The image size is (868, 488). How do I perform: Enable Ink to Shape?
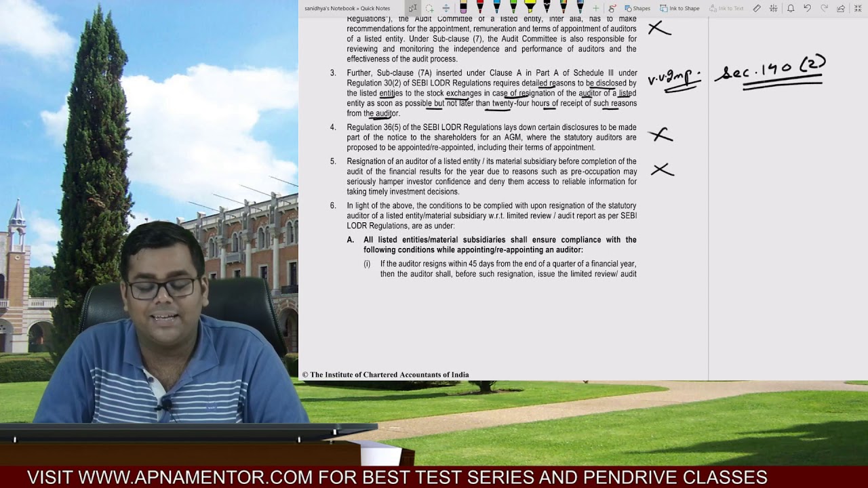[679, 8]
